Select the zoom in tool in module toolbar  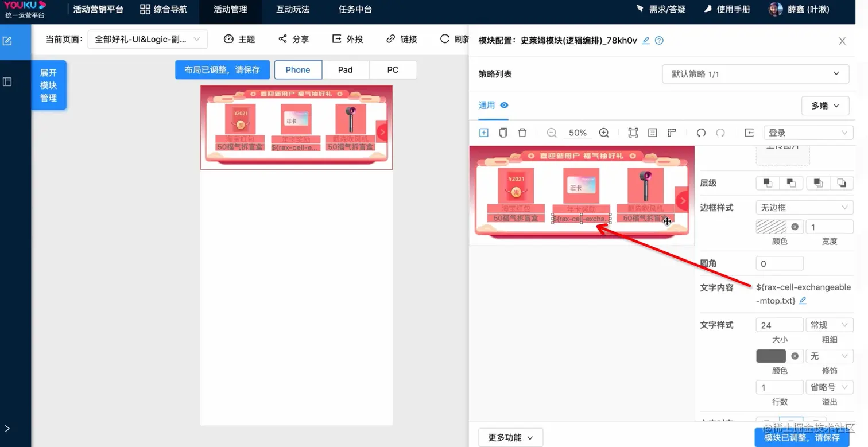click(x=603, y=133)
